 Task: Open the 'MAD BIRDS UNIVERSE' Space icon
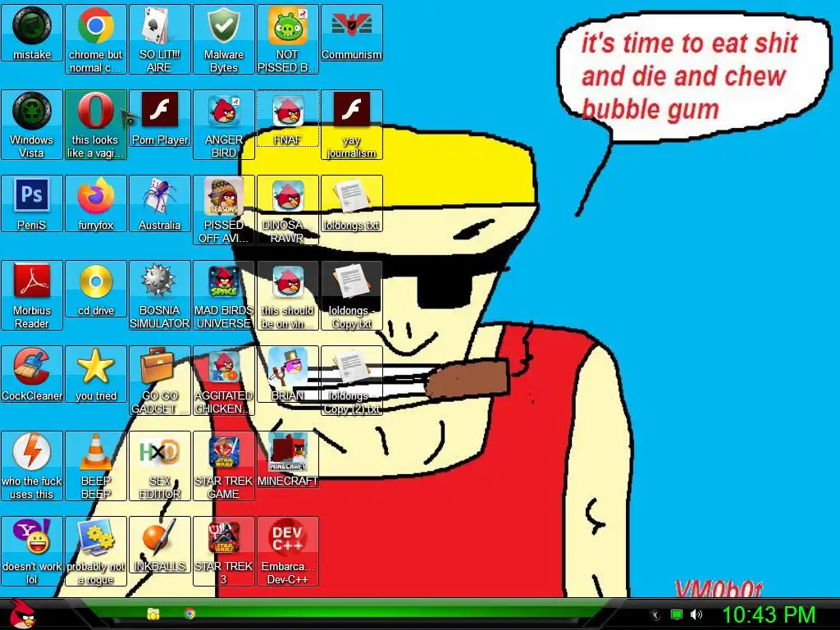tap(223, 294)
